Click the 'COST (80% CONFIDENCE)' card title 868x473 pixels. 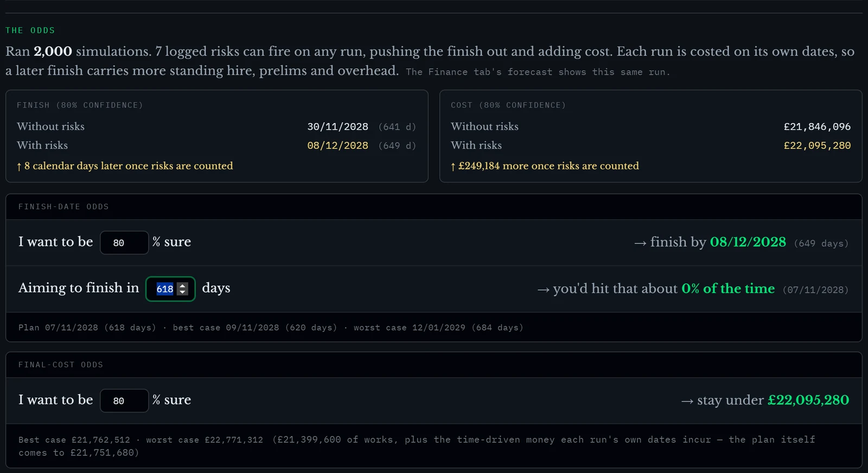[508, 105]
